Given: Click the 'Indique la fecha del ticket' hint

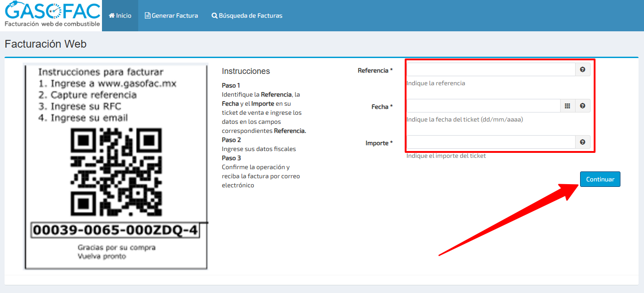Looking at the screenshot, I should tap(465, 120).
